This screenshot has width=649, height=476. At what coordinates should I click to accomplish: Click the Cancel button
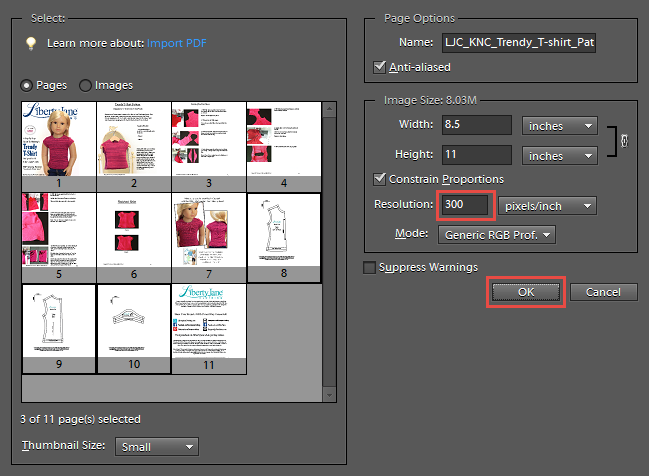click(x=603, y=292)
